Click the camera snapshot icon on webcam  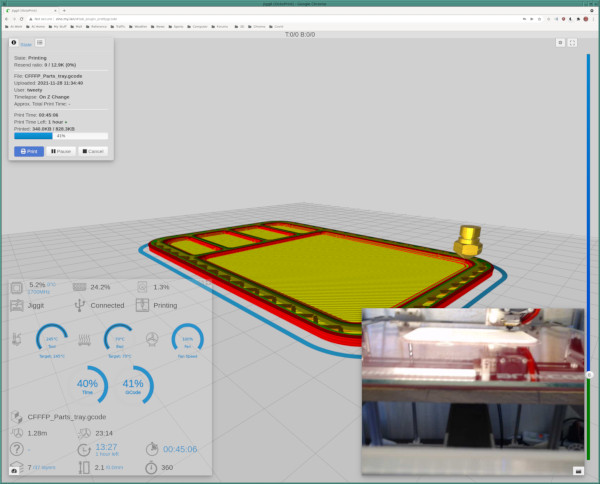click(x=578, y=471)
